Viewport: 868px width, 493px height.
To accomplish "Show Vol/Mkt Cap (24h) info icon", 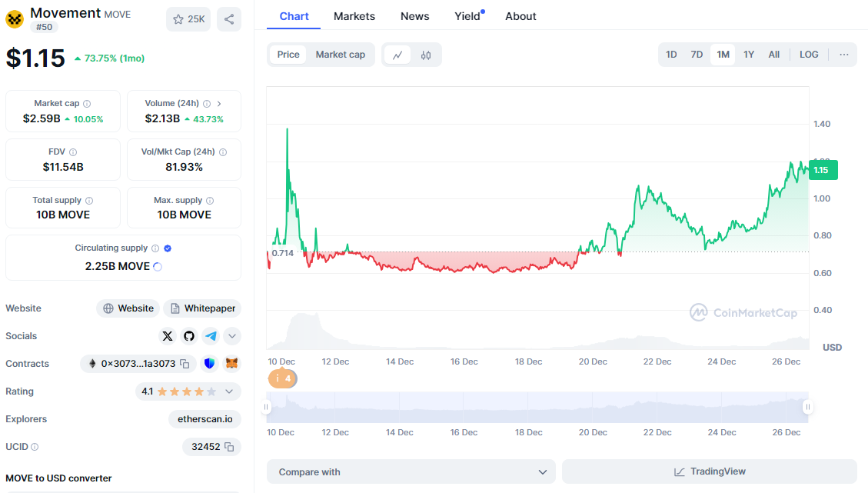I will [223, 152].
